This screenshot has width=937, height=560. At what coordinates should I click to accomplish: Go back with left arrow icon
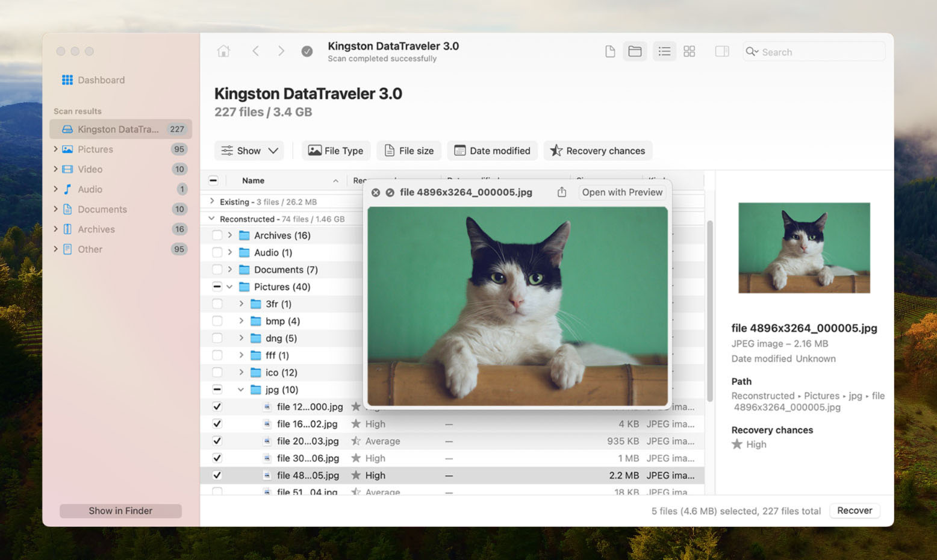pyautogui.click(x=256, y=51)
